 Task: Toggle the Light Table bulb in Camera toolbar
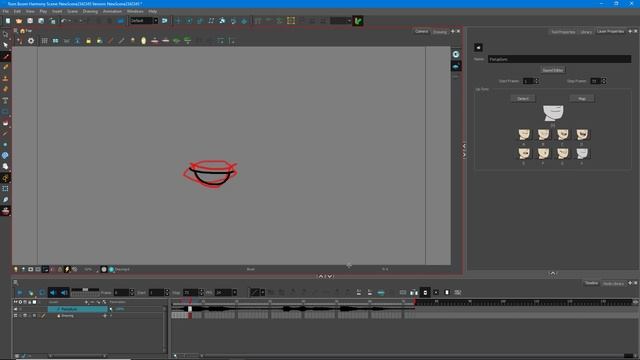click(133, 41)
